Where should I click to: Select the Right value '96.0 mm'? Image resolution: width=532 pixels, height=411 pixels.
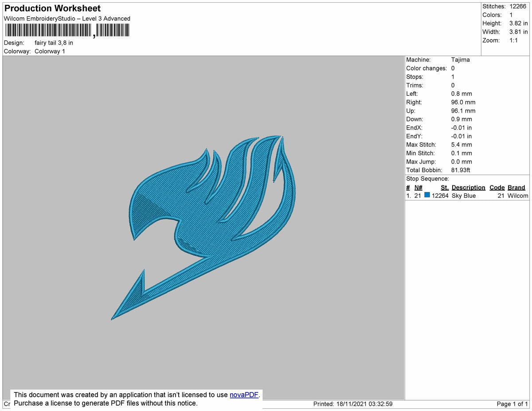tap(463, 102)
